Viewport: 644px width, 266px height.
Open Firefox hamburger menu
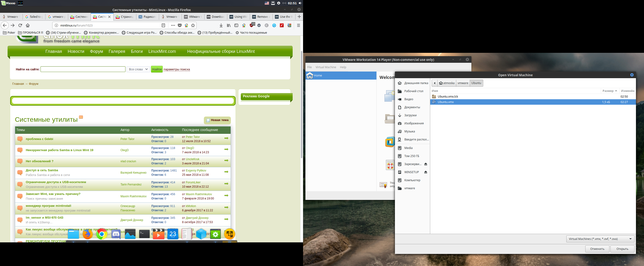coord(299,25)
